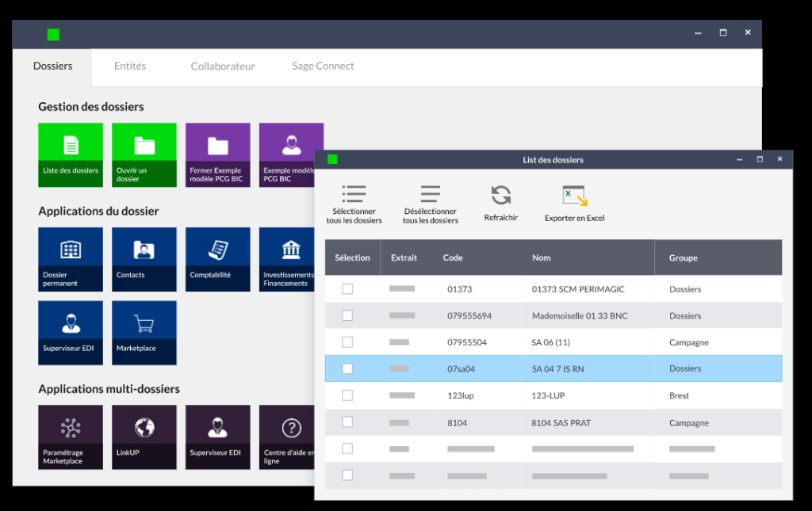Toggle the checkbox for SA 04 7 IS RN
The image size is (812, 511).
[347, 368]
